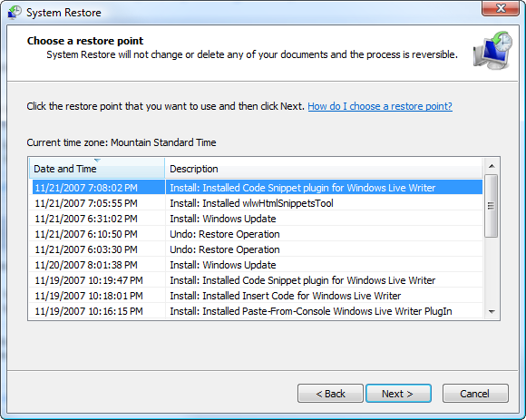Open 'How do I choose a restore point?' link
The height and width of the screenshot is (420, 526).
point(380,106)
